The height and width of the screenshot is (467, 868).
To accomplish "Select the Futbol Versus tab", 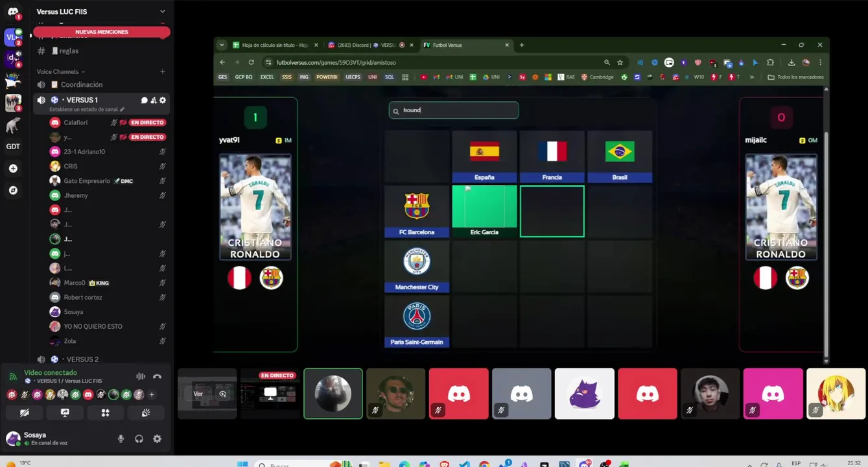I will point(465,45).
